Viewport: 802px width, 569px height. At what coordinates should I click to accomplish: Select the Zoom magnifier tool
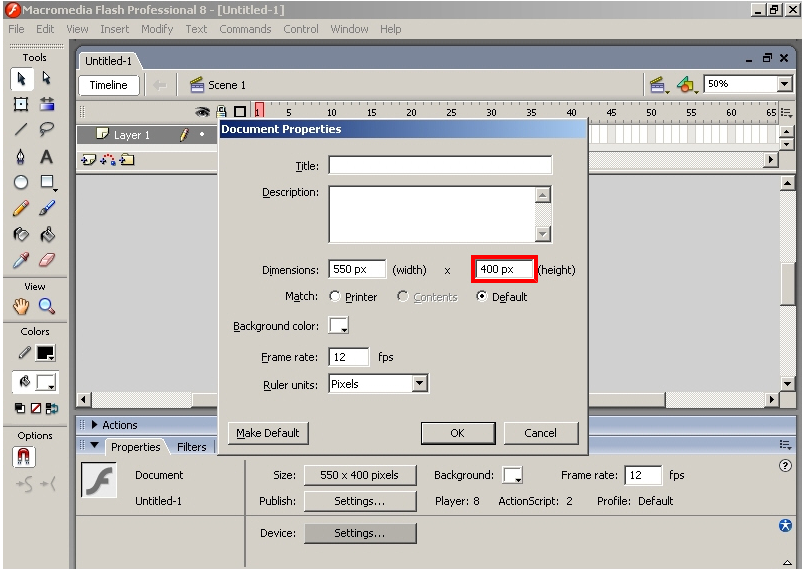click(x=47, y=307)
